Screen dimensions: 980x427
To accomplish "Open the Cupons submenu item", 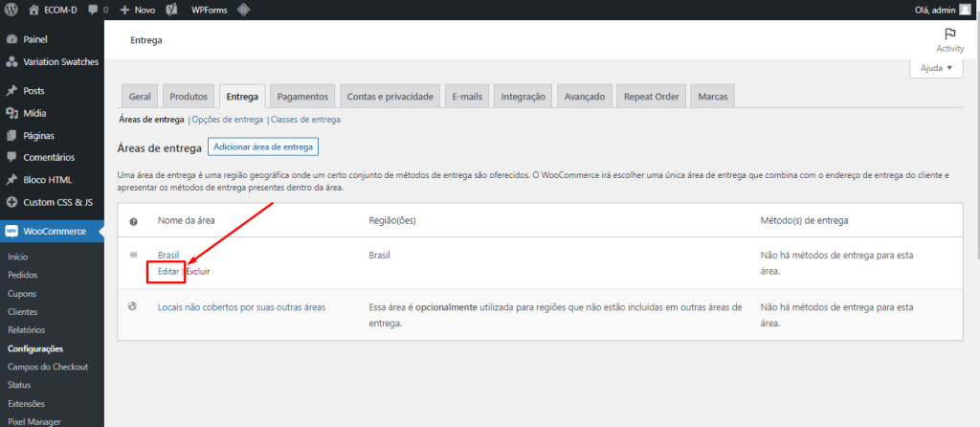I will pos(22,294).
